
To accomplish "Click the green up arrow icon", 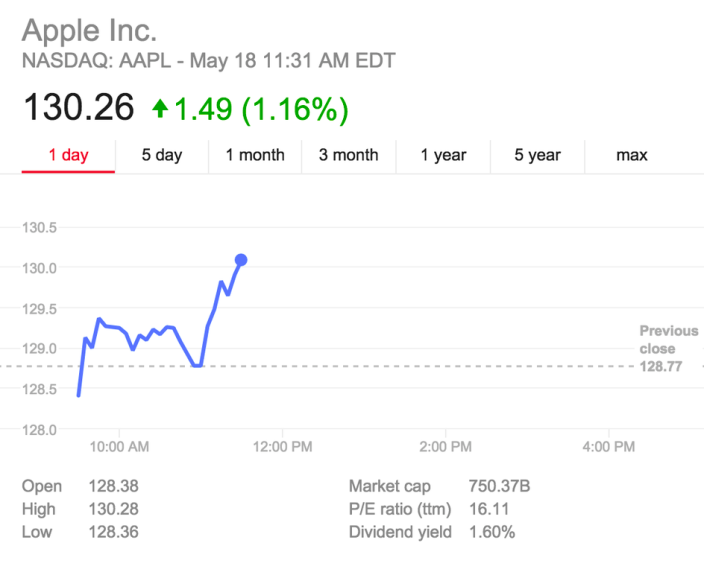I will 160,109.
